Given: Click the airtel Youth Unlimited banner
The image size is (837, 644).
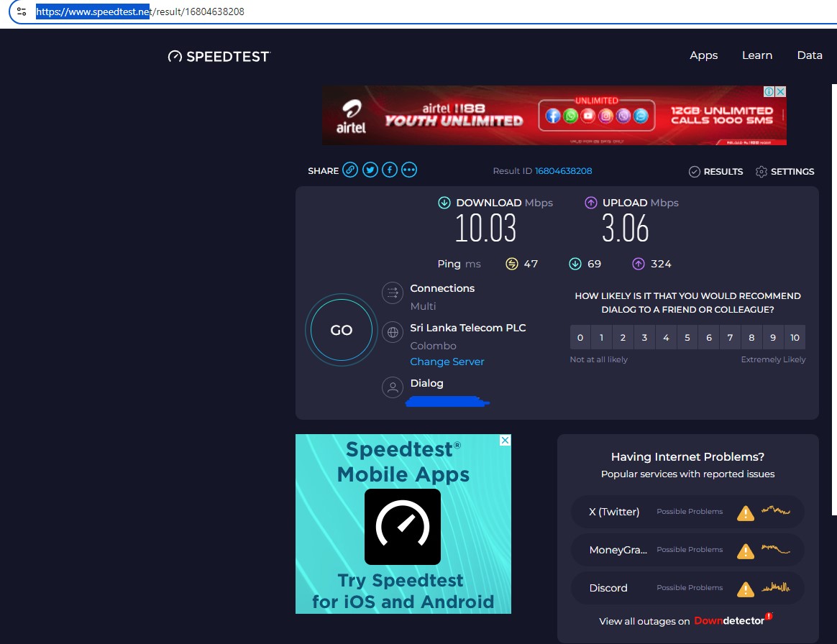Looking at the screenshot, I should pos(554,115).
